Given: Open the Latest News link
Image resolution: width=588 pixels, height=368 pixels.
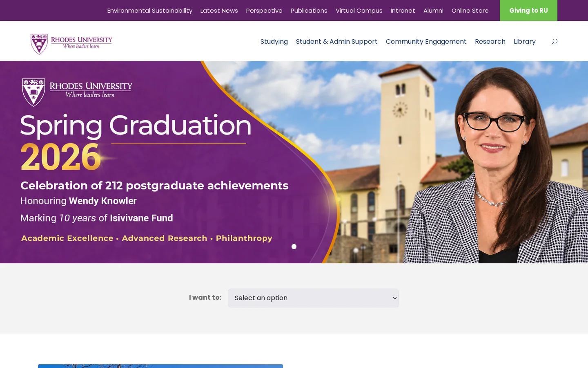Looking at the screenshot, I should tap(219, 11).
